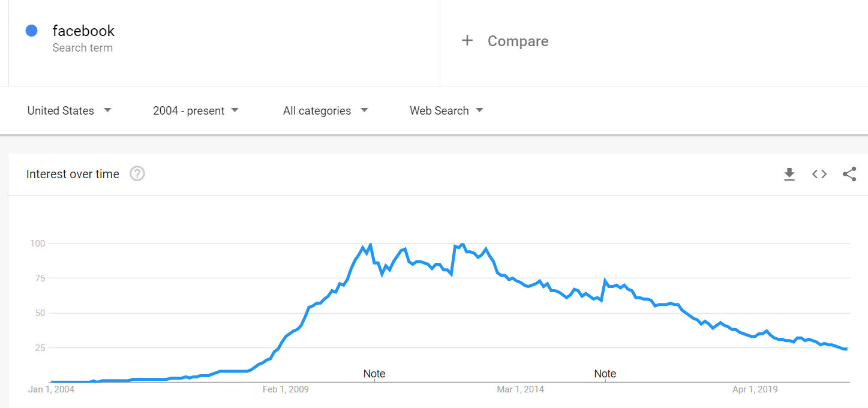Click the chart line peak at 100

(370, 244)
